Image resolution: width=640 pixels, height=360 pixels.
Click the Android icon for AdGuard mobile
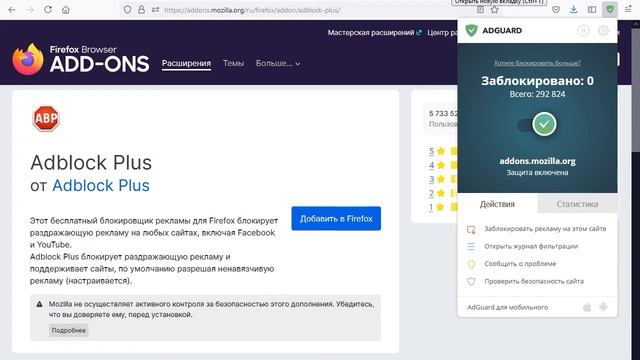[x=603, y=307]
